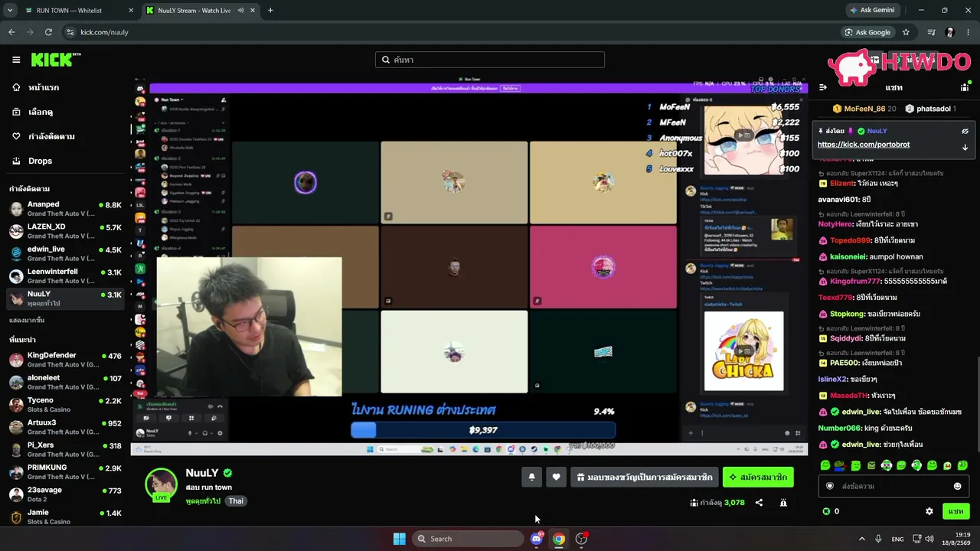
Task: Open chat settings with the gear icon
Action: [x=929, y=511]
